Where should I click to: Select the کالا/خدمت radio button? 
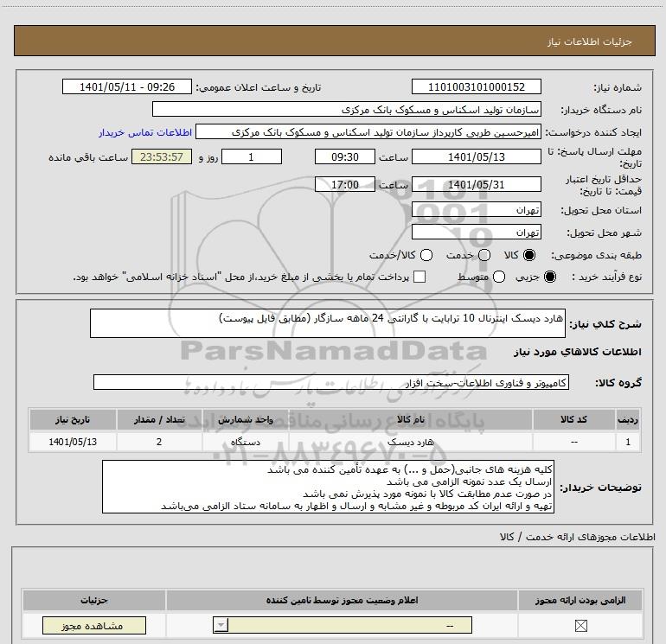(x=426, y=255)
